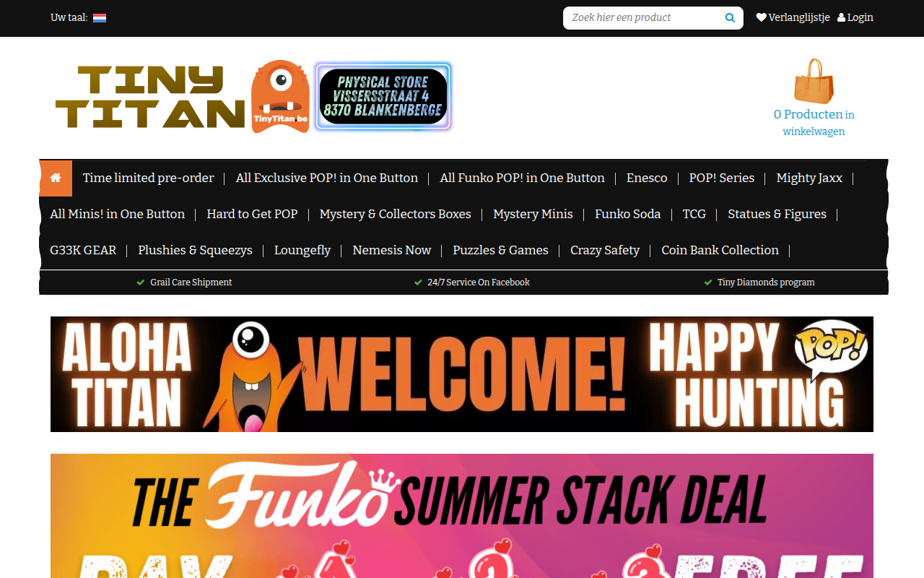This screenshot has width=924, height=578.
Task: Click the physical store address badge
Action: [x=383, y=97]
